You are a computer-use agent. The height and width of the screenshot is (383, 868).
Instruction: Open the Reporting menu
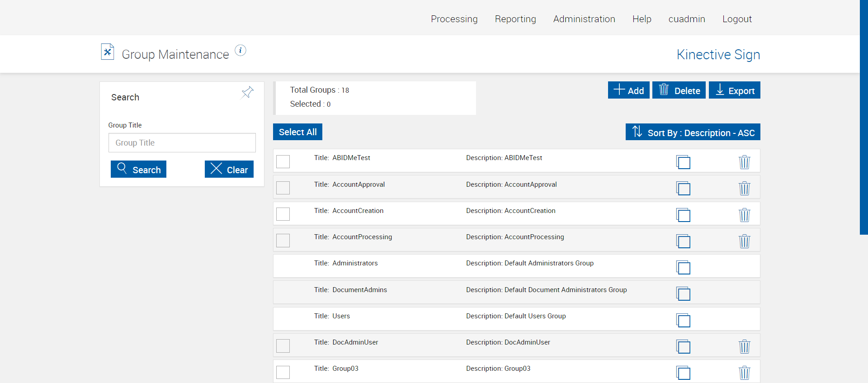pyautogui.click(x=515, y=19)
